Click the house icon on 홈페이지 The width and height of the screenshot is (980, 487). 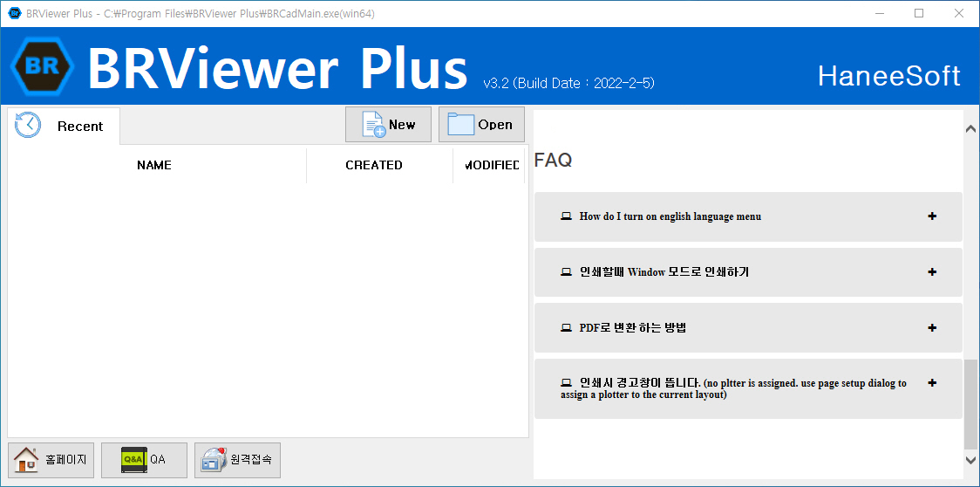pyautogui.click(x=26, y=460)
